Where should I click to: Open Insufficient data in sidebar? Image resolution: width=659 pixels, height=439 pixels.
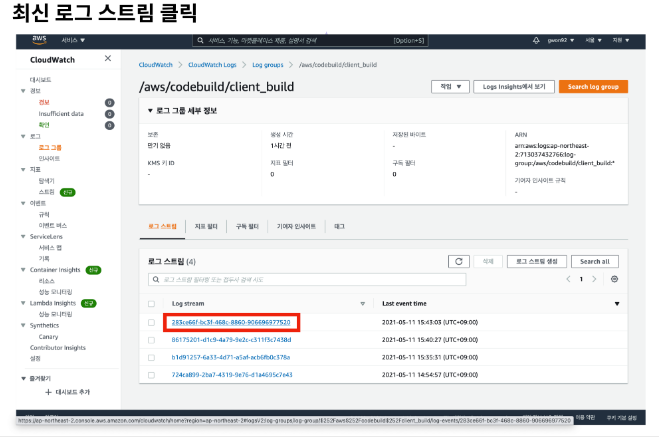61,113
